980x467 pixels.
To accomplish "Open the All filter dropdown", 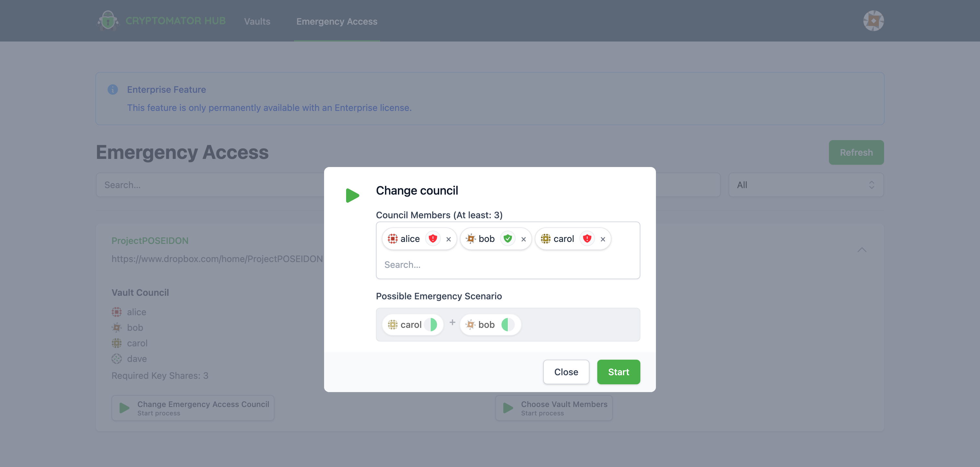I will coord(806,185).
